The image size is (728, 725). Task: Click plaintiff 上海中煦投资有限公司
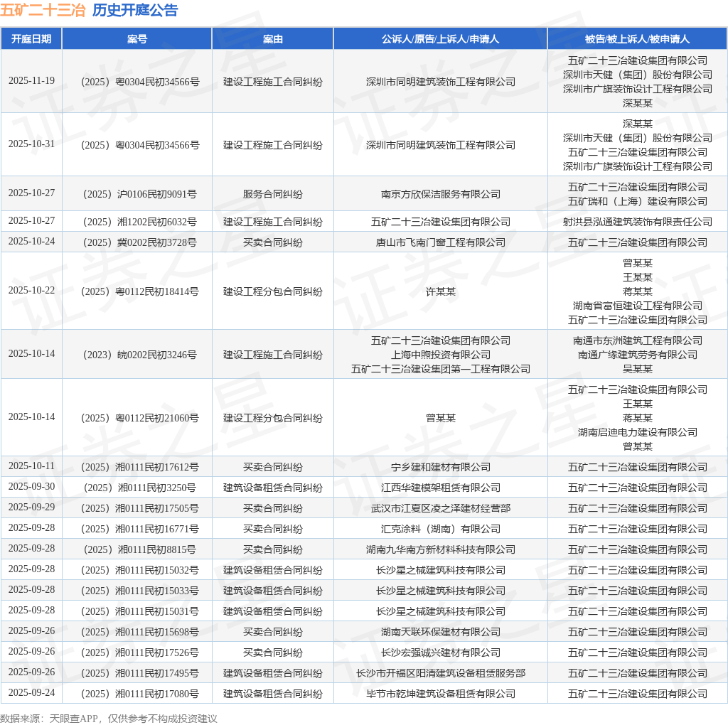click(440, 355)
